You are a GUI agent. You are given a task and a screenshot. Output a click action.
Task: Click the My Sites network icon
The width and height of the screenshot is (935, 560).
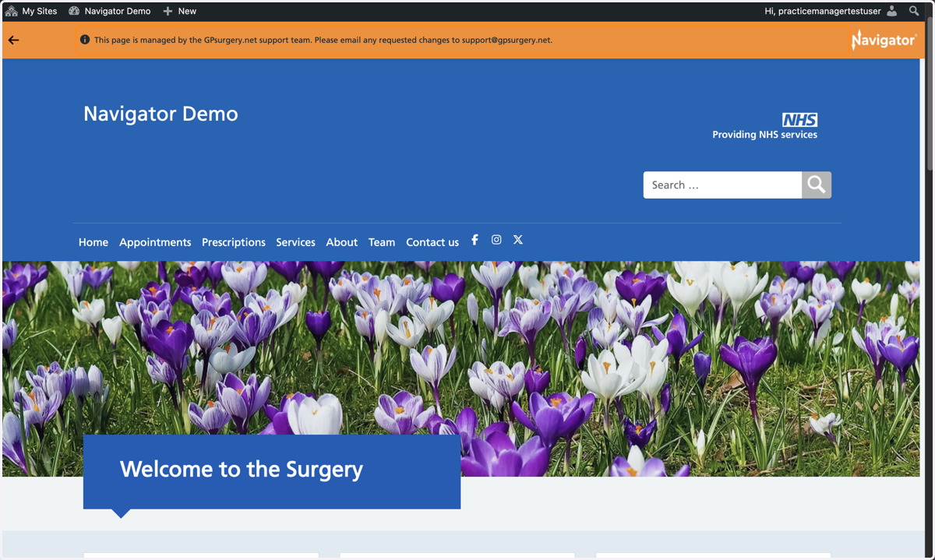click(x=12, y=11)
